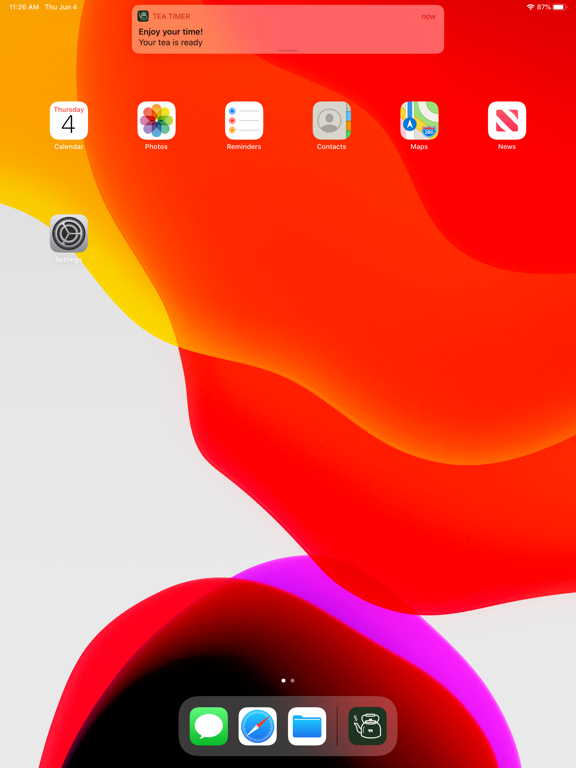This screenshot has height=768, width=576.
Task: Open the Tea Timer teapot app in dock
Action: coord(367,726)
